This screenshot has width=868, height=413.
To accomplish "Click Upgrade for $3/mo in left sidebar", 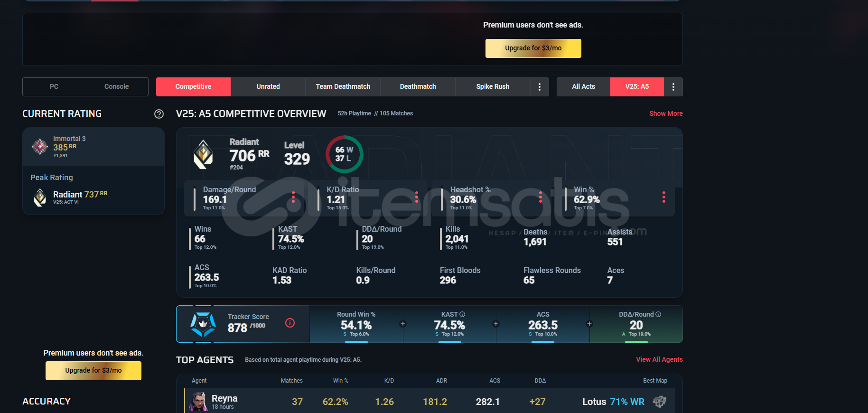I will coord(93,371).
